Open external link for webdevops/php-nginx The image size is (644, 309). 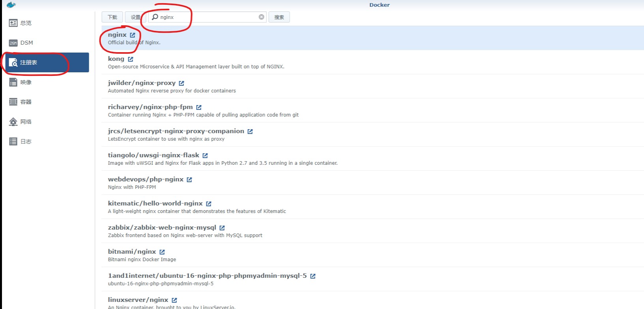(x=189, y=180)
